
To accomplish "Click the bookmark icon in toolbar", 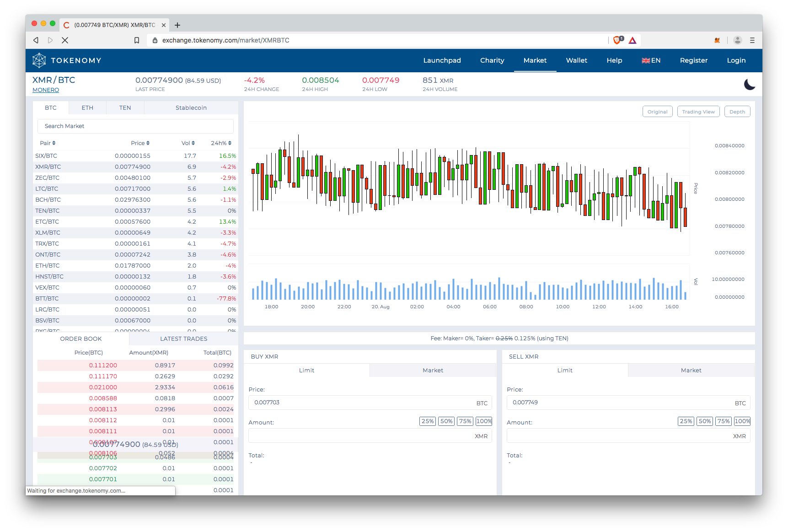I will 136,40.
